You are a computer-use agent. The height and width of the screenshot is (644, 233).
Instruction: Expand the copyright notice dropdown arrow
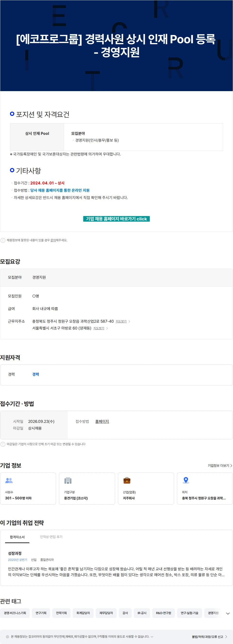click(152, 636)
